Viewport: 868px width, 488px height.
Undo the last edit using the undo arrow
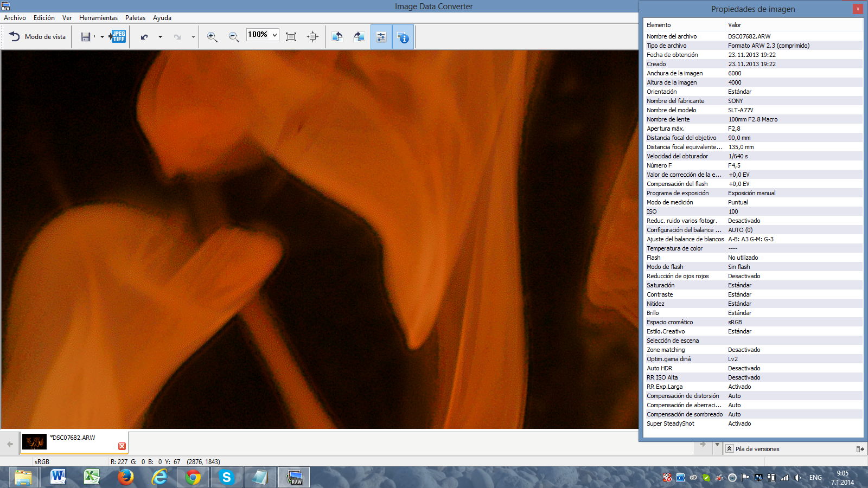pos(144,37)
